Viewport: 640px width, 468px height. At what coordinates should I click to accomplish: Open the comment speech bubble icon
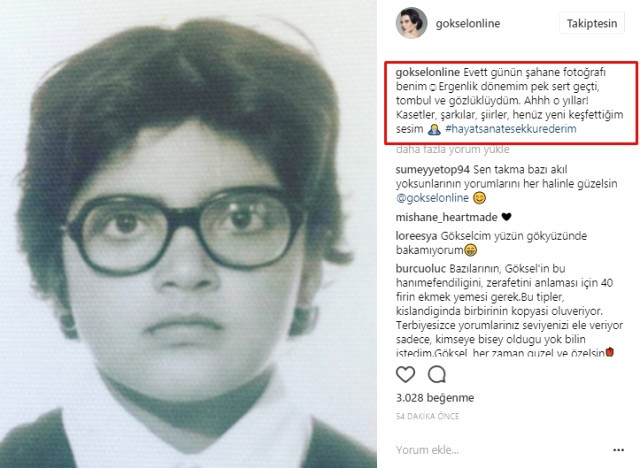pyautogui.click(x=436, y=374)
